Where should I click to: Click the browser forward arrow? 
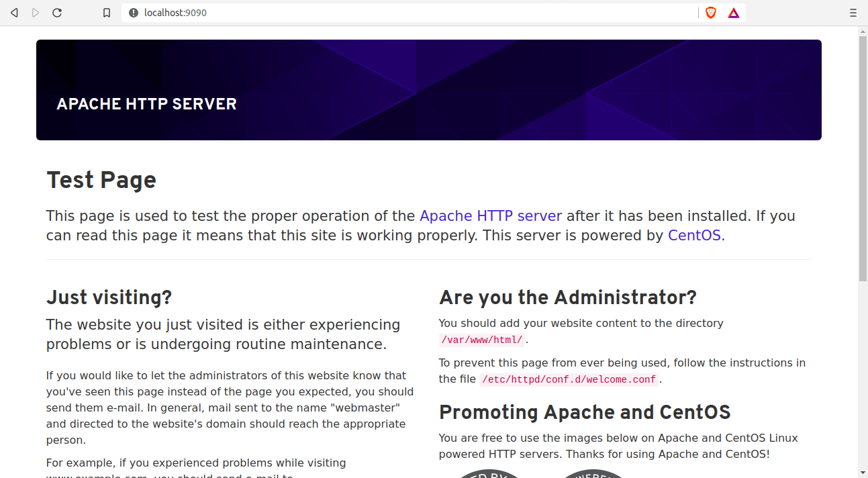click(x=36, y=13)
